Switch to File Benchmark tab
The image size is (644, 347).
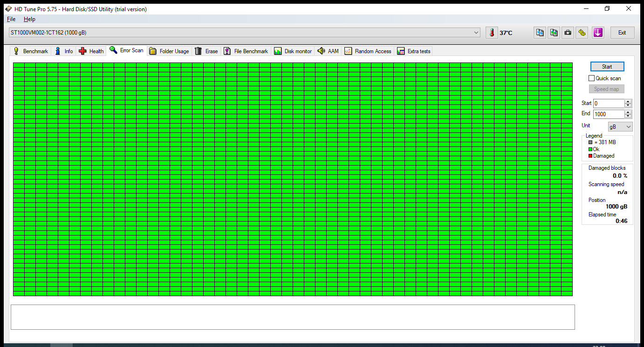246,51
